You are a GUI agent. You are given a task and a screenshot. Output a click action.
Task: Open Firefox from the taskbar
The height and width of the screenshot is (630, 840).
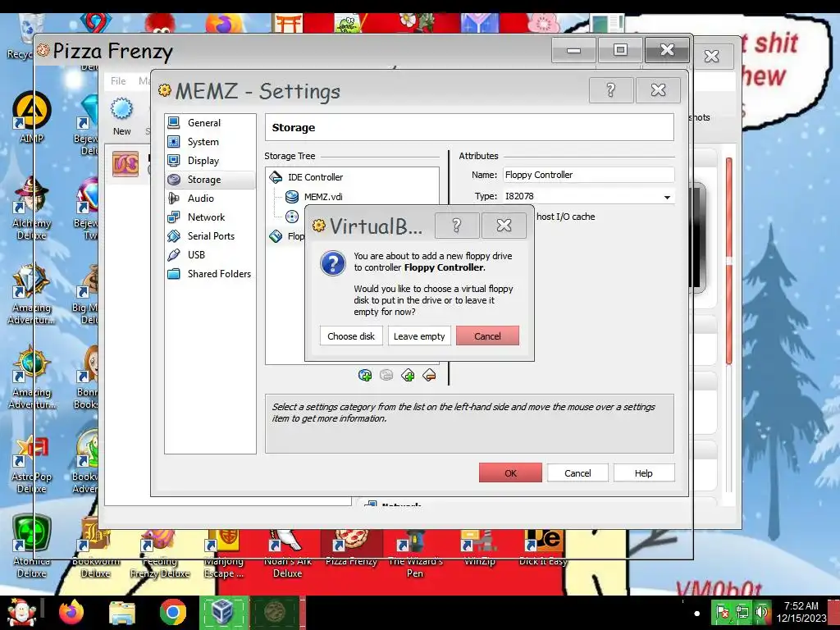tap(72, 612)
